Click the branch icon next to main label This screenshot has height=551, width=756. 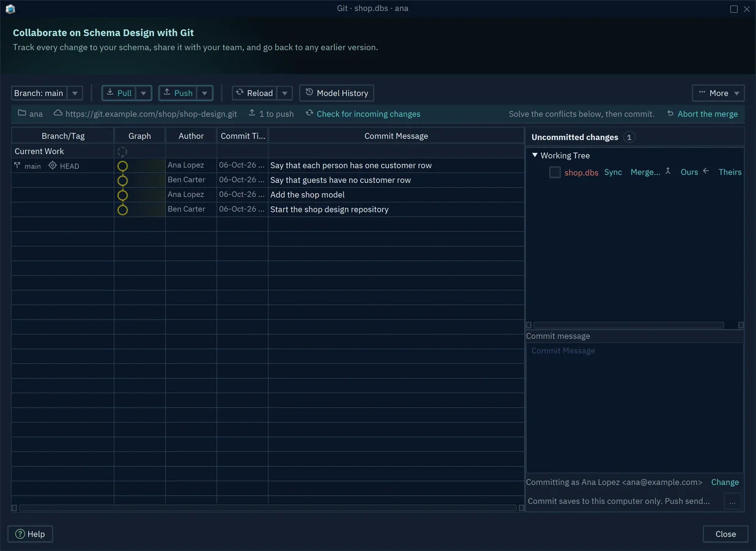17,166
